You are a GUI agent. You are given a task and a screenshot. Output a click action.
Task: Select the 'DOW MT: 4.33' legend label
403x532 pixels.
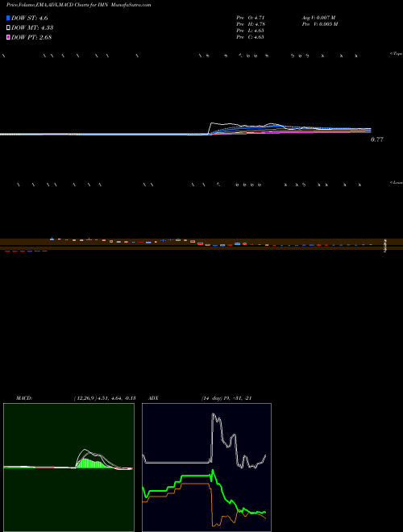[x=32, y=28]
